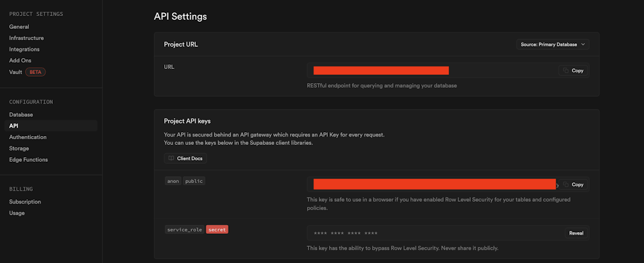Viewport: 644px width, 263px height.
Task: Copy the anon public API key
Action: (573, 184)
